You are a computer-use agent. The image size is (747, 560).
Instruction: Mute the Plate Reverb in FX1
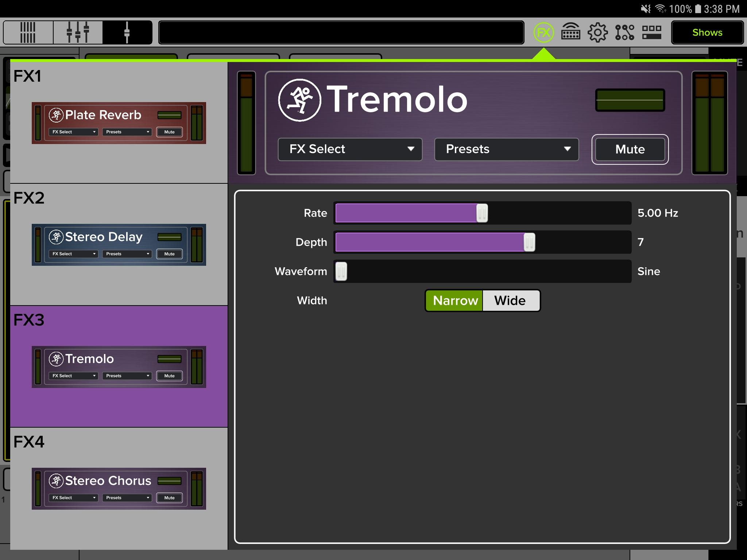coord(169,132)
